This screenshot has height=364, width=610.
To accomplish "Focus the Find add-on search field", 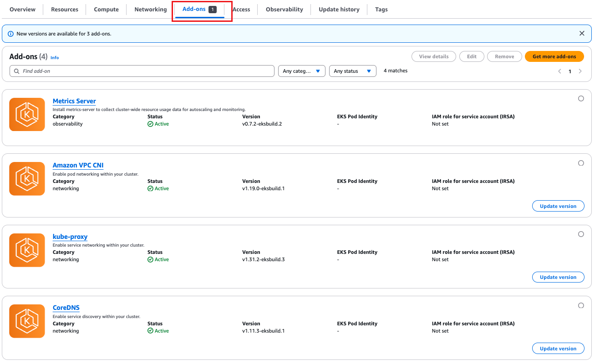I will point(142,71).
